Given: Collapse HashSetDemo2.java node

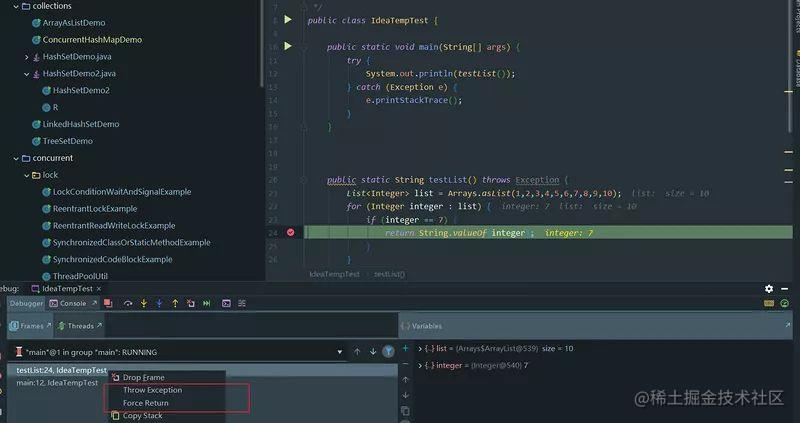Looking at the screenshot, I should [27, 74].
